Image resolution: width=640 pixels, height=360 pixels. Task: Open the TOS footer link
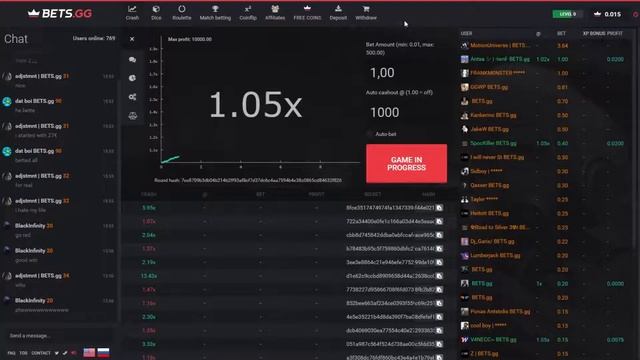(x=23, y=353)
